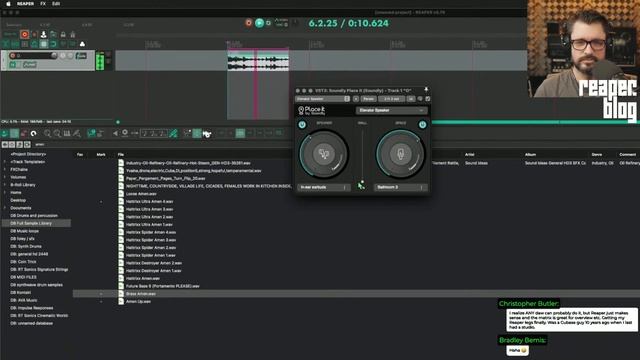Viewport: 640px width, 360px height.
Task: Expand the FXChains tree item
Action: click(5, 169)
